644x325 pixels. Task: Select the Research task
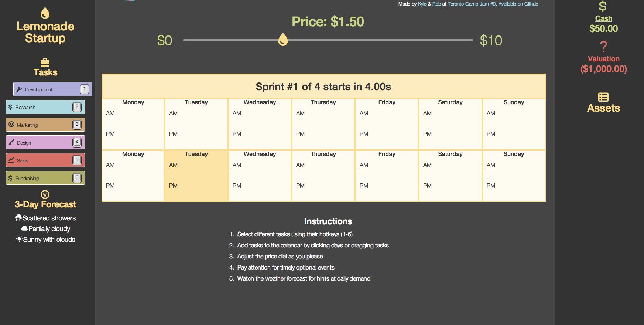point(45,107)
